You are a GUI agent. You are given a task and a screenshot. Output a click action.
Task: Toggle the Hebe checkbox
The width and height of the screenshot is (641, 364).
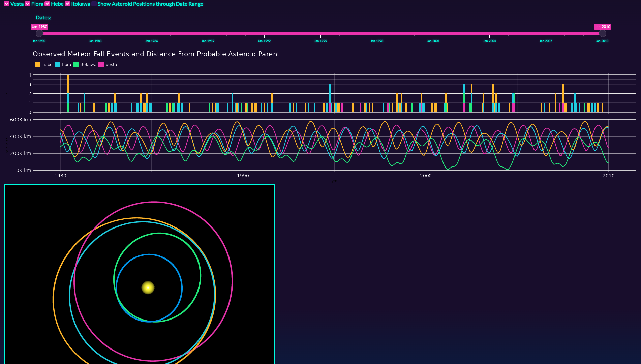(47, 4)
